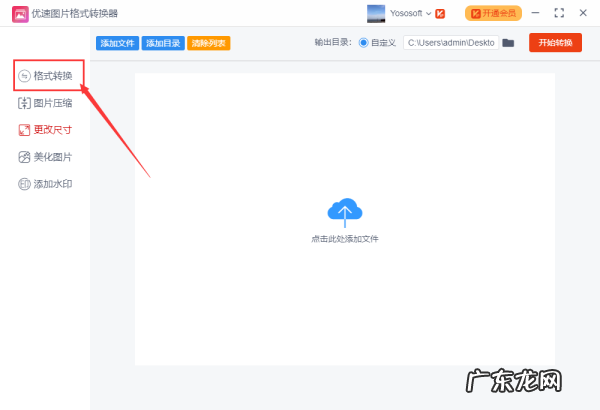The width and height of the screenshot is (600, 410).
Task: Click the 输出目录 label
Action: point(333,42)
